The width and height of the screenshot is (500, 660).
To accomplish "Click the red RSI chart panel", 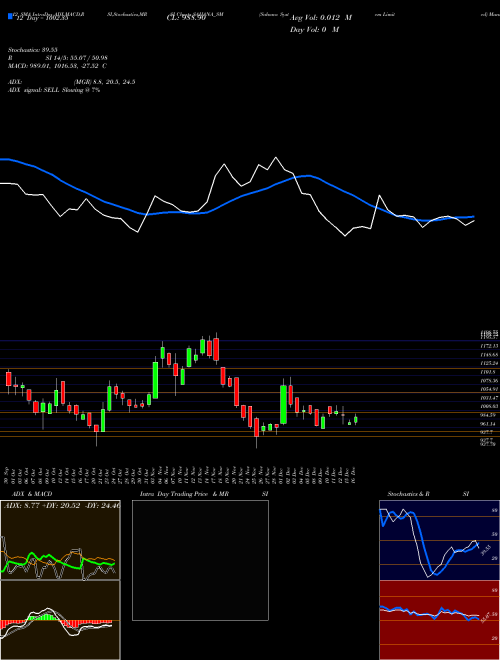I will point(439,620).
